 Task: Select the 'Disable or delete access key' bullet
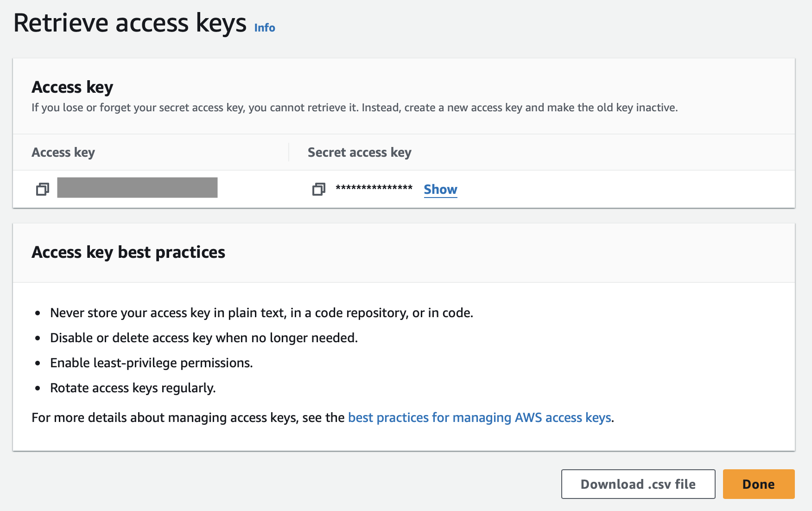(x=204, y=338)
